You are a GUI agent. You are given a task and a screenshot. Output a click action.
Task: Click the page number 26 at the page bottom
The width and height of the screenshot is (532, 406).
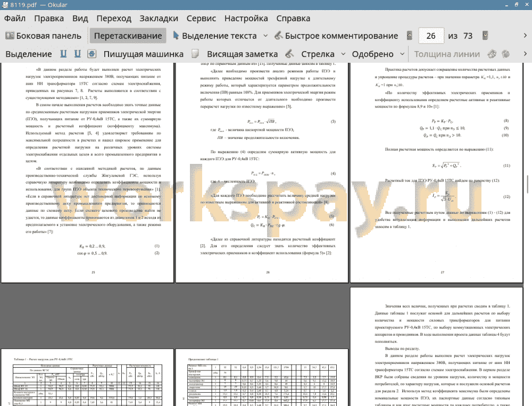[268, 272]
